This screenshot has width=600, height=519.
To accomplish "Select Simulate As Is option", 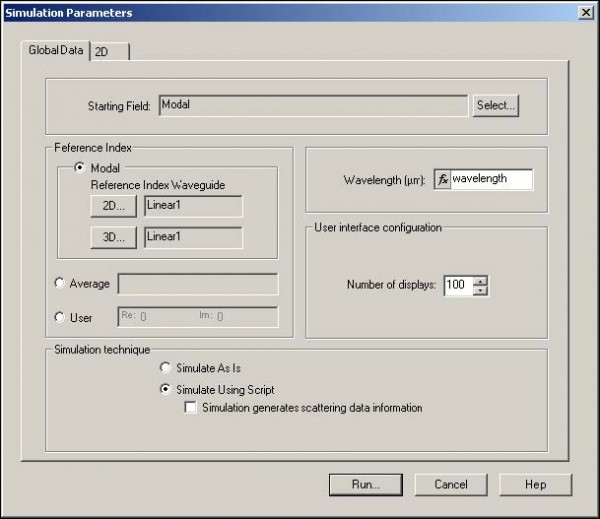I will (165, 367).
